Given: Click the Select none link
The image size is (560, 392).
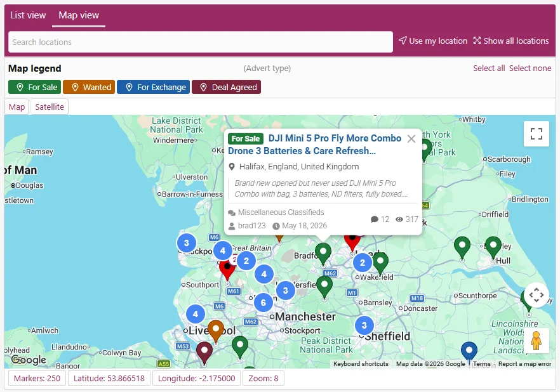Looking at the screenshot, I should 530,68.
